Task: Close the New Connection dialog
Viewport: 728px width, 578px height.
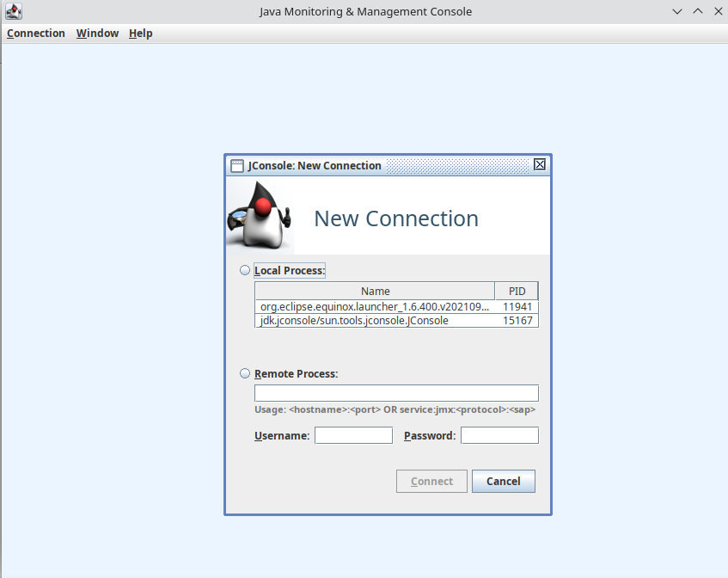Action: (540, 164)
